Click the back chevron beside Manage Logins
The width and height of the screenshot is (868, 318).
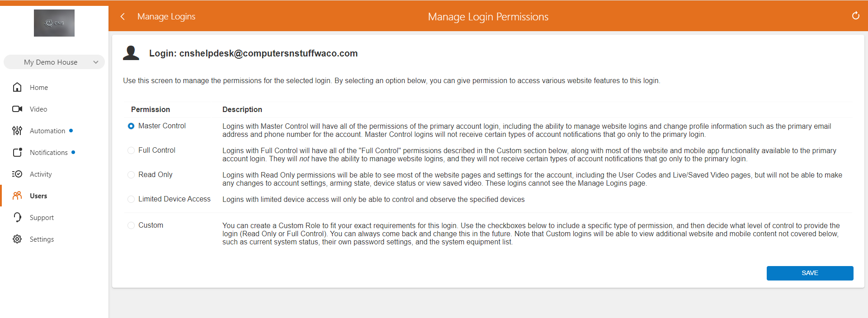coord(123,17)
